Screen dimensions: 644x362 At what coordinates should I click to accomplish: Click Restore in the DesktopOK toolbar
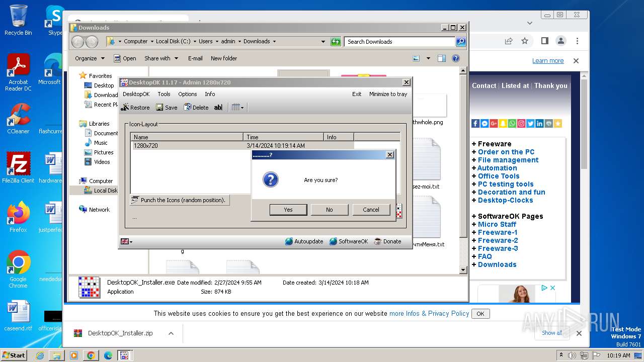coord(135,107)
